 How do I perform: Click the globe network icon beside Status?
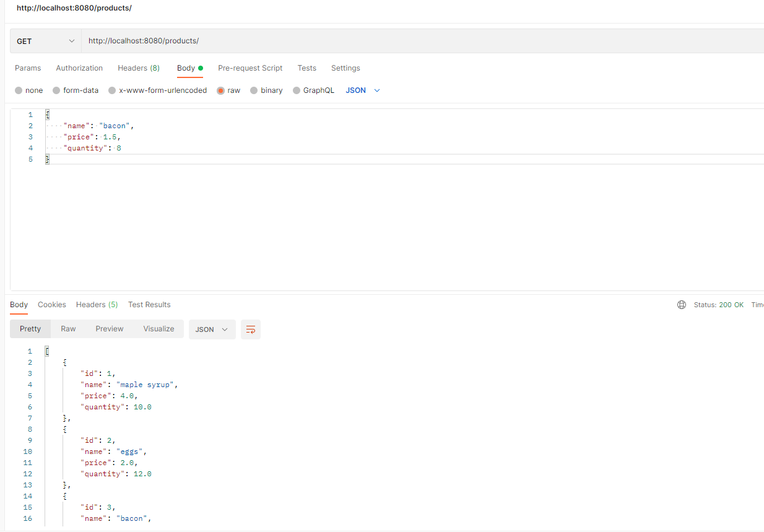pos(682,305)
